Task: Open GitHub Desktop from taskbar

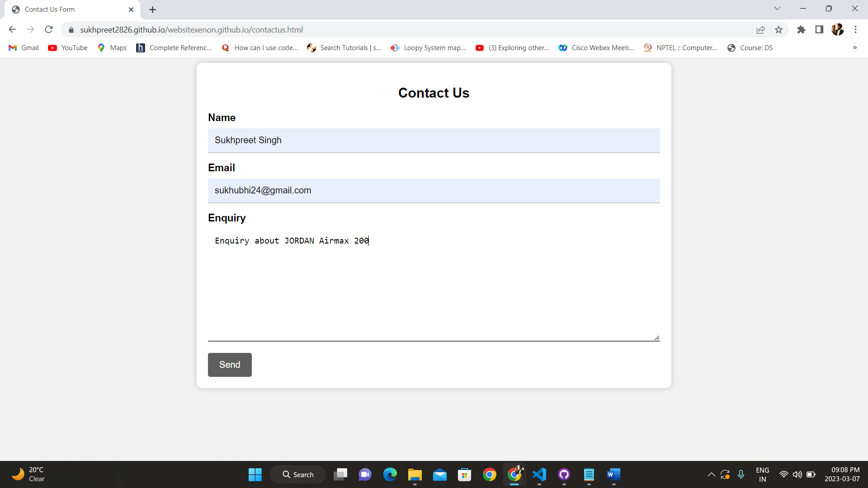Action: coord(564,474)
